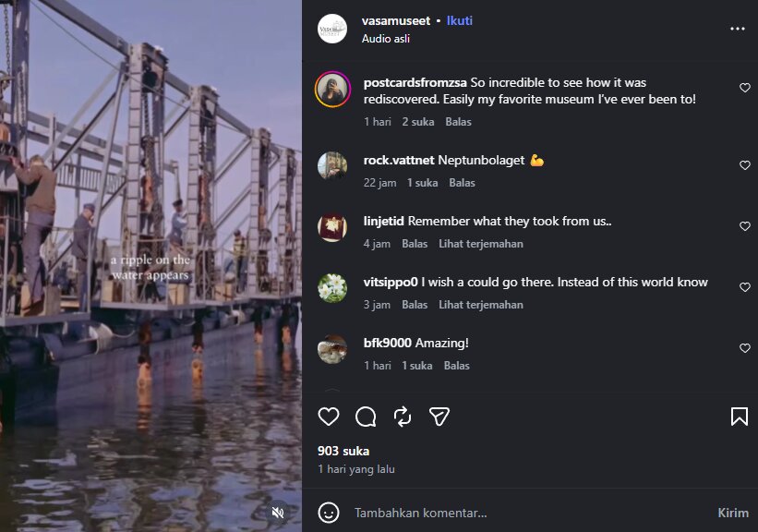The image size is (758, 532).
Task: Open the emoji picker in the comment bar
Action: (328, 513)
